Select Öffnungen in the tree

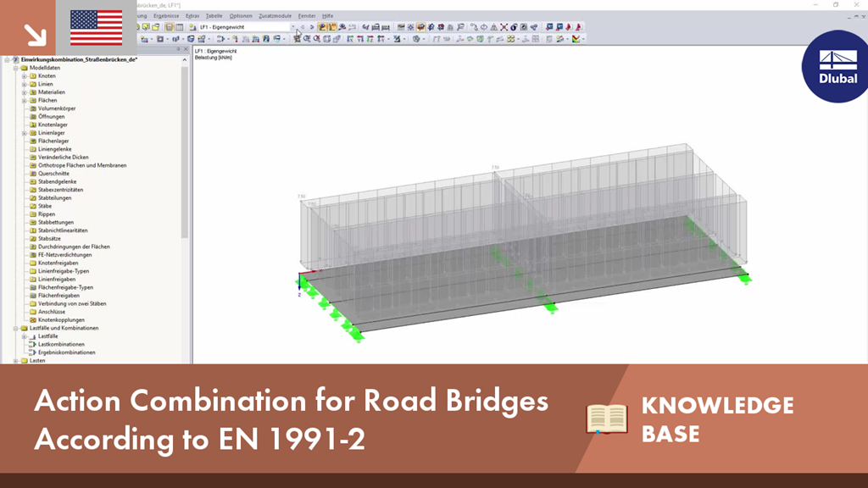point(51,117)
